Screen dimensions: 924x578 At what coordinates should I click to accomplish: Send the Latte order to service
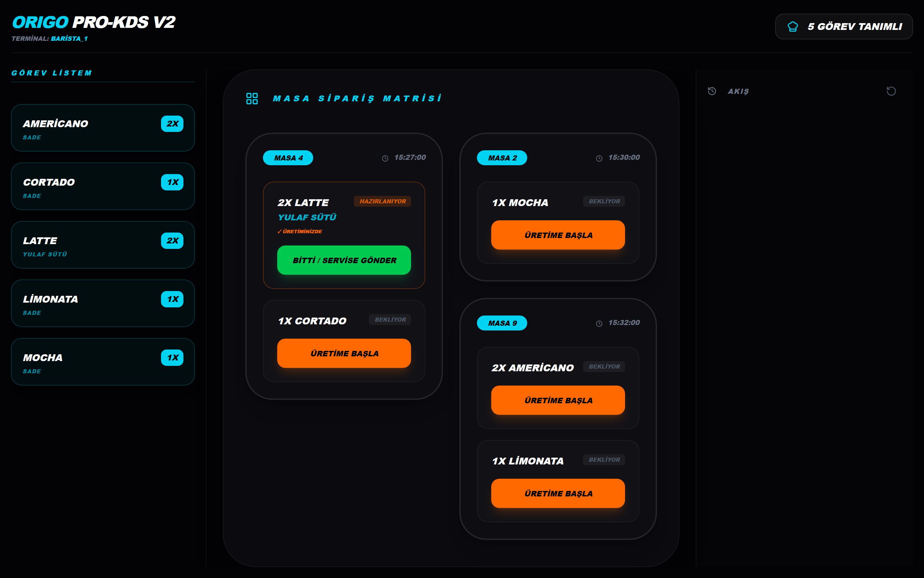click(344, 260)
